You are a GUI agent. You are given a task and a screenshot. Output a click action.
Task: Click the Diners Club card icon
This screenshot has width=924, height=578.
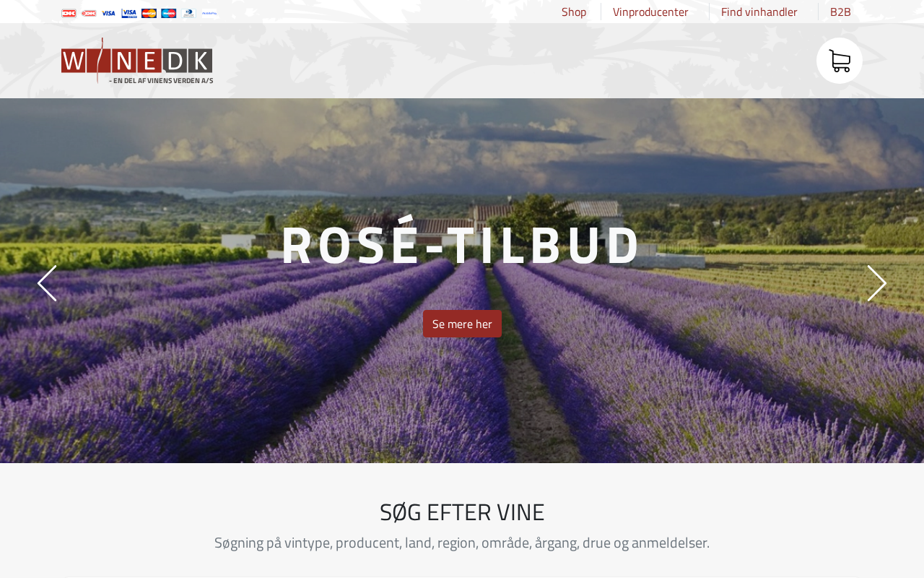(189, 13)
